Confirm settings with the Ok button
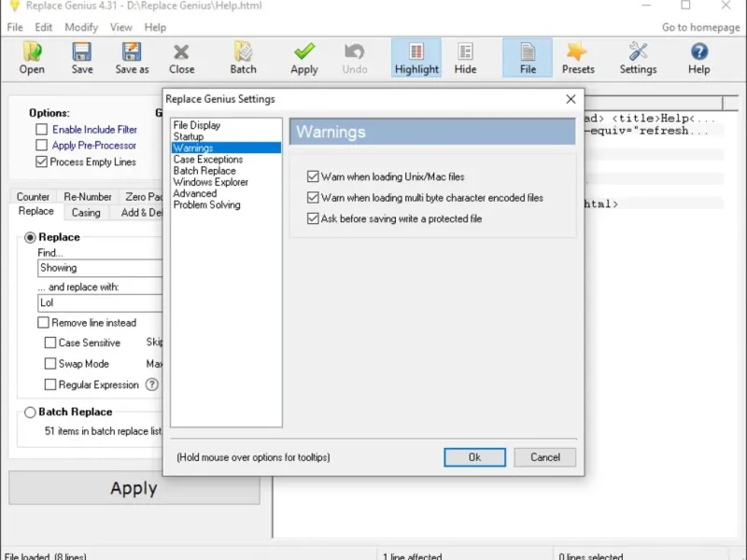 pyautogui.click(x=474, y=457)
